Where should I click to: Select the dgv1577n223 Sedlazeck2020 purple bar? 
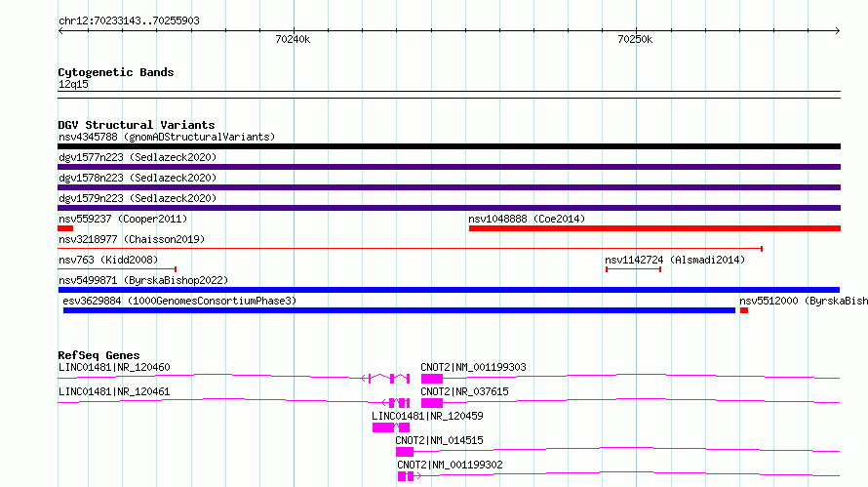tap(449, 167)
